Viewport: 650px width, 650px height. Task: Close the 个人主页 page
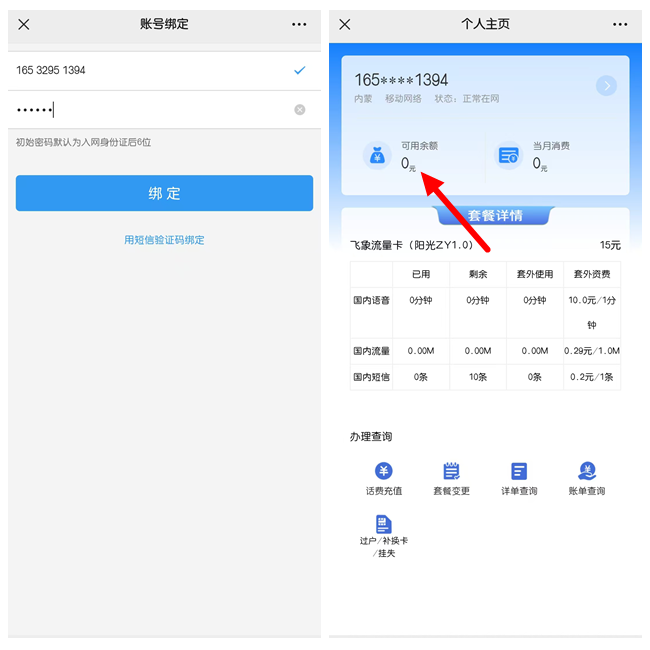(x=345, y=24)
